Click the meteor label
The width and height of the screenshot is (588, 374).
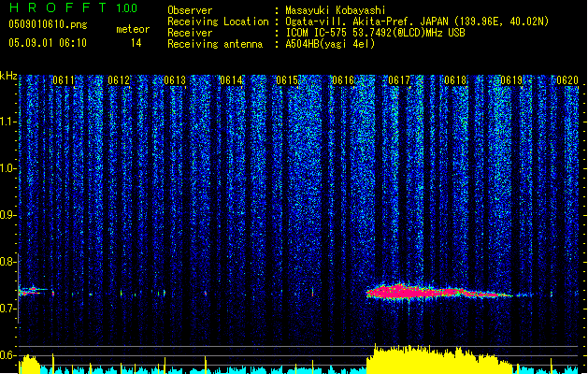pos(133,29)
